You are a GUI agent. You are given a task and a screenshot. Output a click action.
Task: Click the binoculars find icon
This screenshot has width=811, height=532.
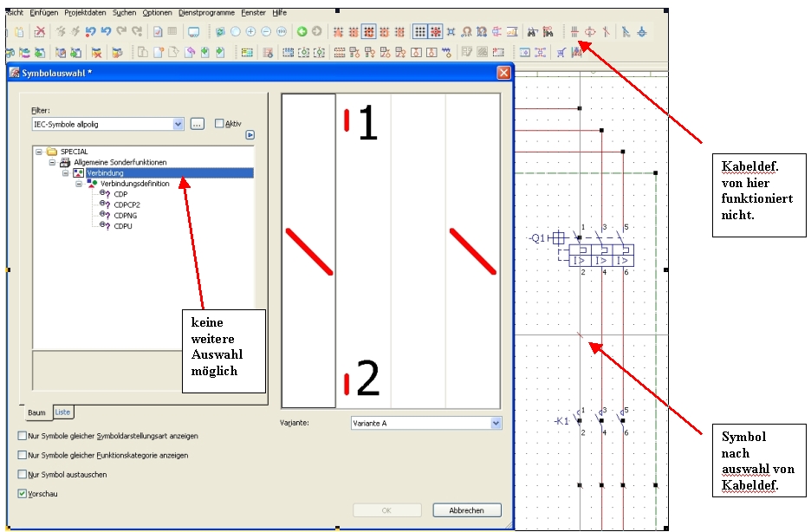(x=532, y=32)
